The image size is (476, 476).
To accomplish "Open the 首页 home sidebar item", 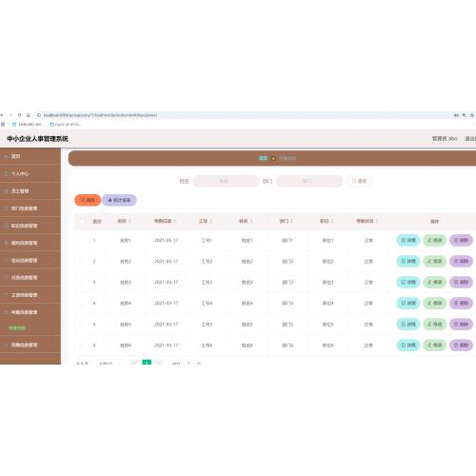I will coord(30,156).
